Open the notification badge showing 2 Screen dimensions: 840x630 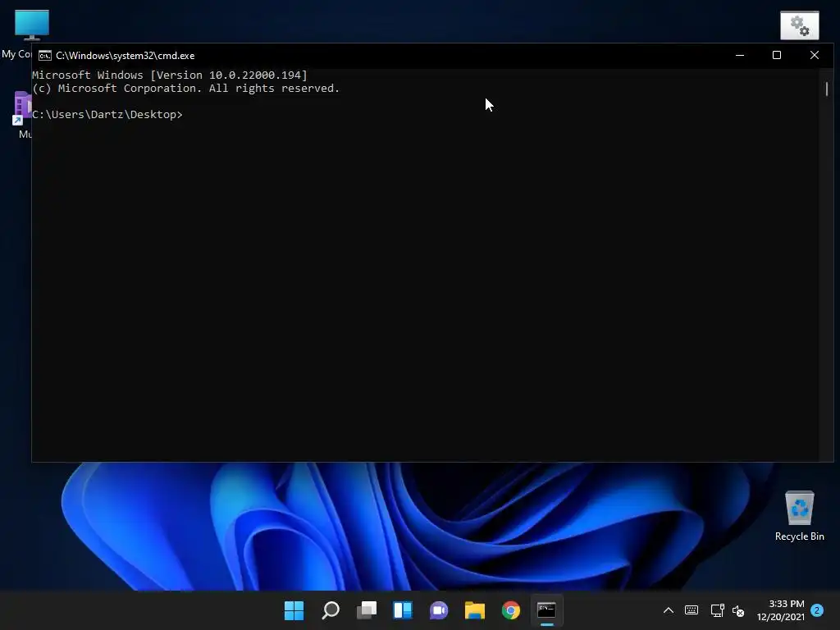pyautogui.click(x=817, y=610)
